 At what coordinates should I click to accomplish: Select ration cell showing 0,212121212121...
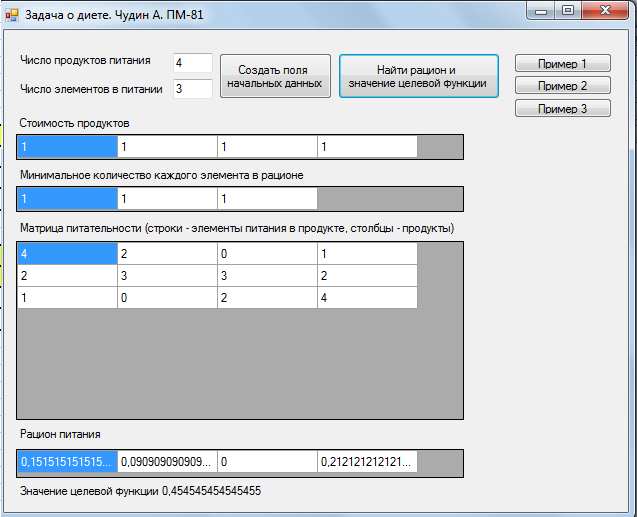pyautogui.click(x=367, y=462)
